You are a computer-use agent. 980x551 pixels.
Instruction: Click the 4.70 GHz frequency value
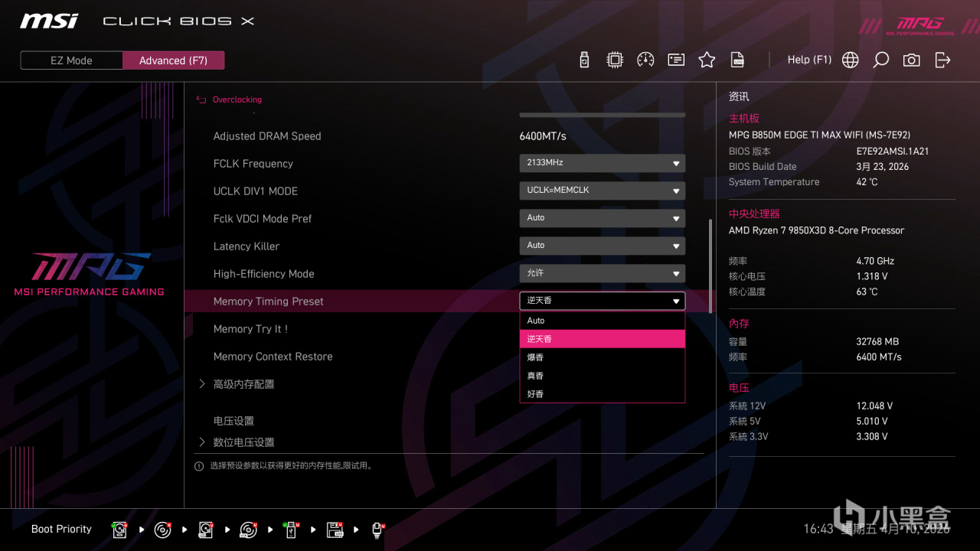point(875,261)
